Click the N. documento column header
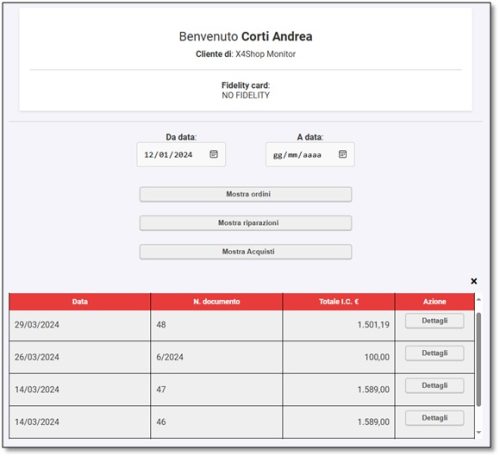This screenshot has height=456, width=500. coord(216,302)
